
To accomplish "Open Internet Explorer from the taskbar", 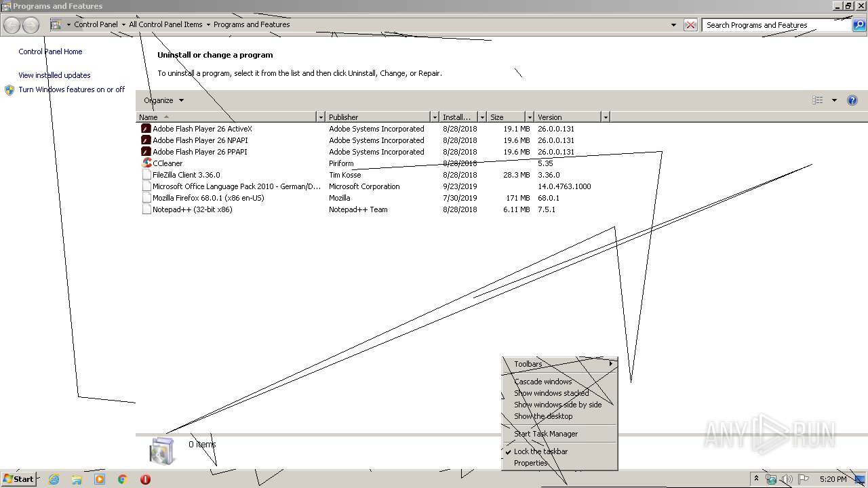I will [x=54, y=479].
